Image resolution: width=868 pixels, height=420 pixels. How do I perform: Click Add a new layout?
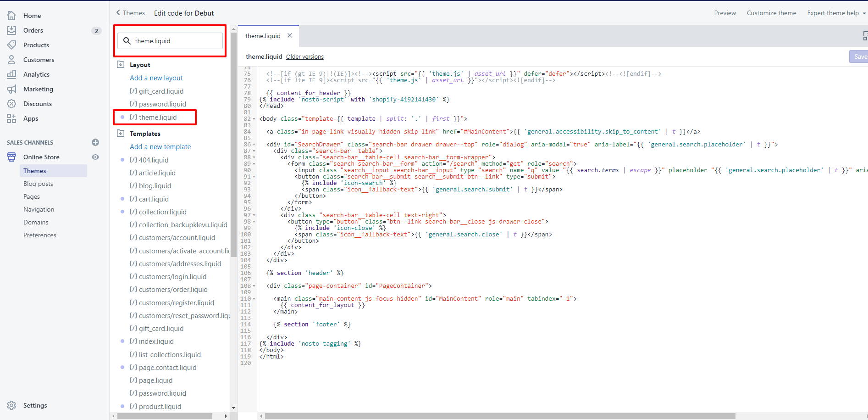156,78
